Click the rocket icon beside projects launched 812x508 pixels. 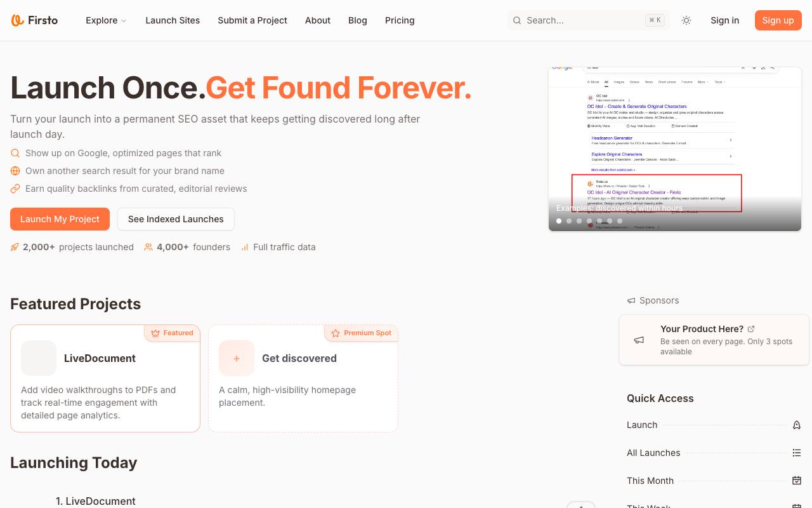pyautogui.click(x=15, y=247)
